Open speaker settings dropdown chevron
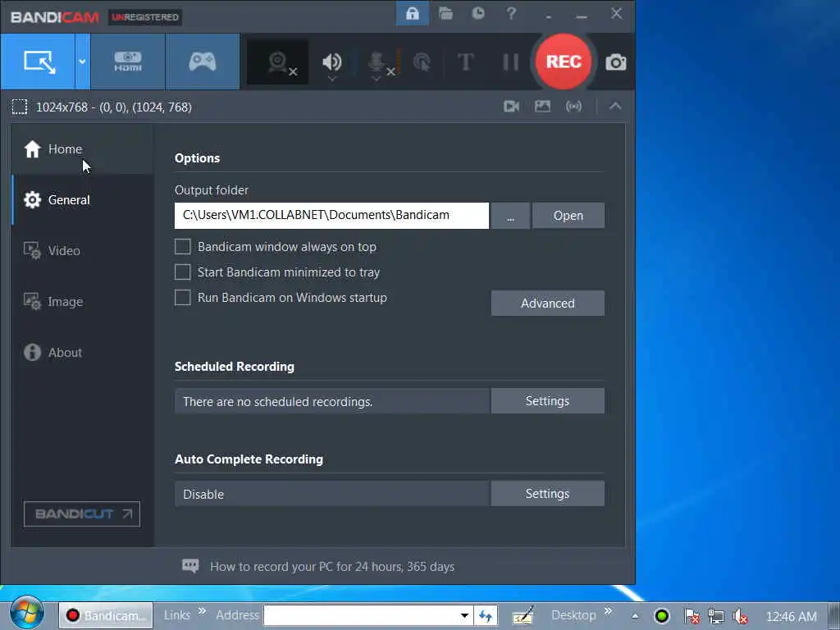 [332, 80]
